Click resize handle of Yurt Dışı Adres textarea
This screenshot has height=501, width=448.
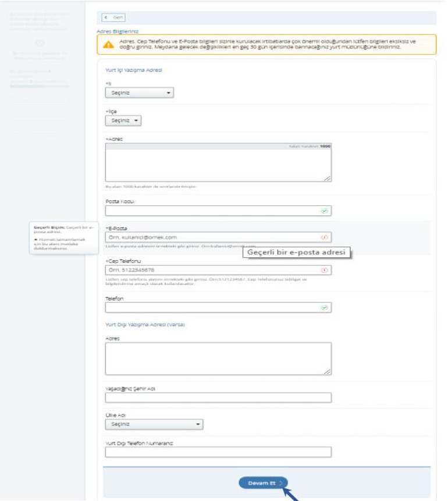coord(328,371)
